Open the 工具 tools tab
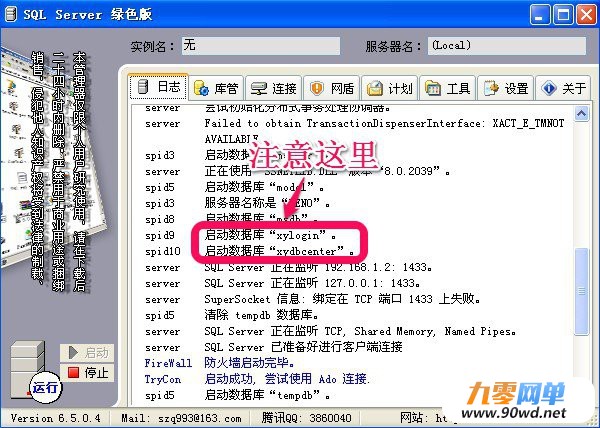 click(447, 88)
